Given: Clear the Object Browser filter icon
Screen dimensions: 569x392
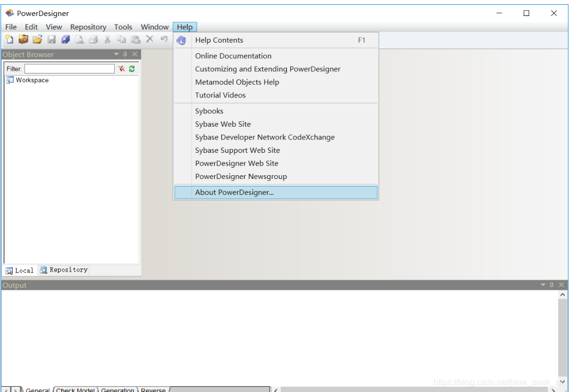Looking at the screenshot, I should point(122,69).
